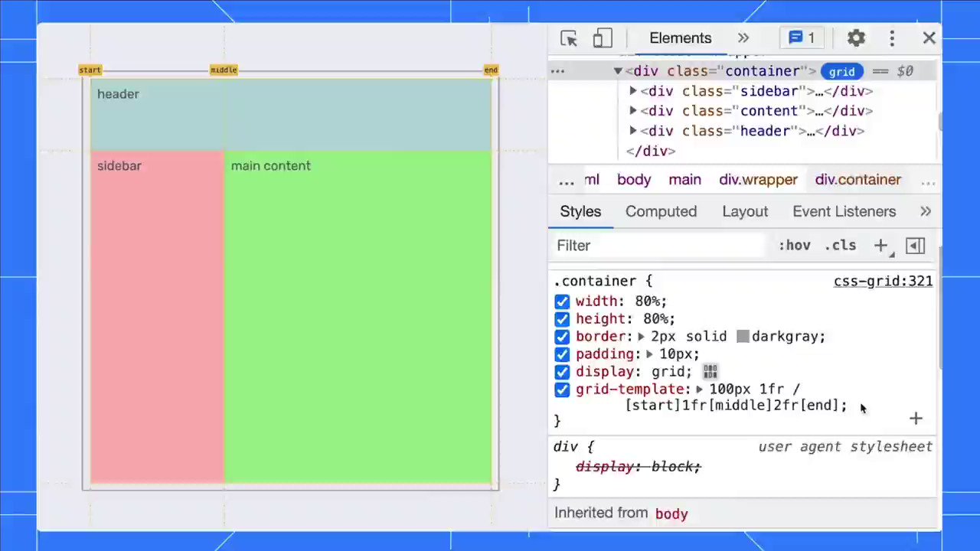The width and height of the screenshot is (980, 551).
Task: Click the red sidebar grid area
Action: tap(157, 317)
